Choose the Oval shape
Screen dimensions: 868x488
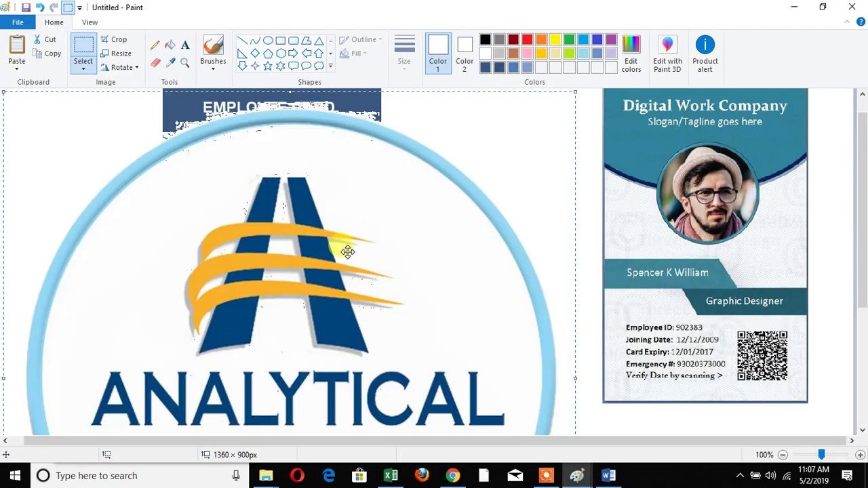pos(268,41)
